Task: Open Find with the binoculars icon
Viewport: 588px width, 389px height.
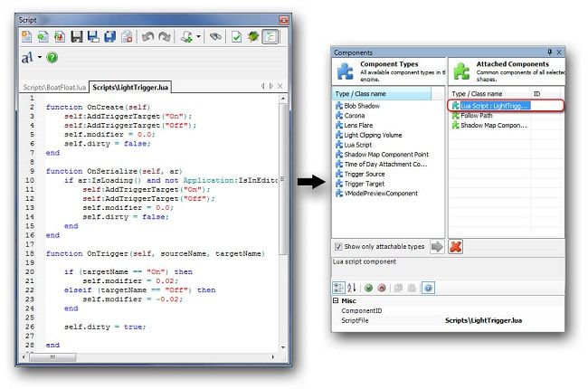Action: click(215, 37)
